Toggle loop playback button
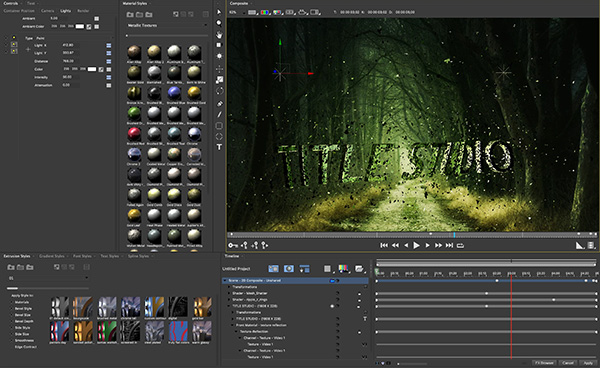 (460, 246)
